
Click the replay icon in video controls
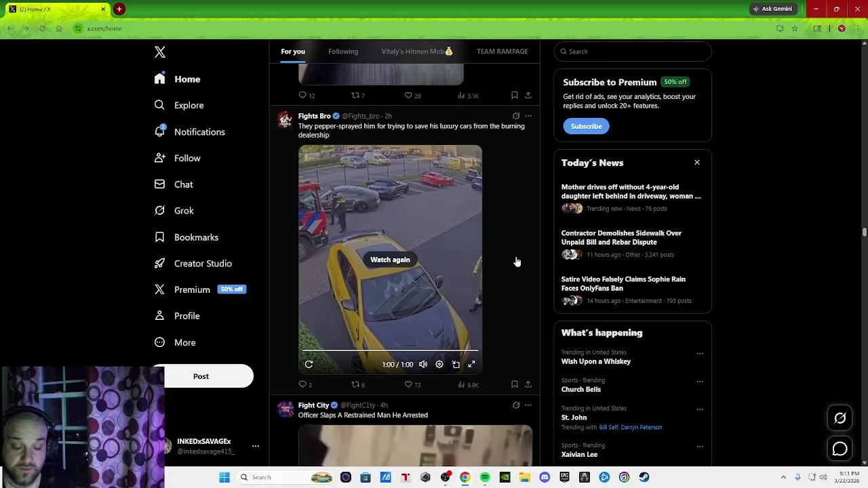point(309,365)
